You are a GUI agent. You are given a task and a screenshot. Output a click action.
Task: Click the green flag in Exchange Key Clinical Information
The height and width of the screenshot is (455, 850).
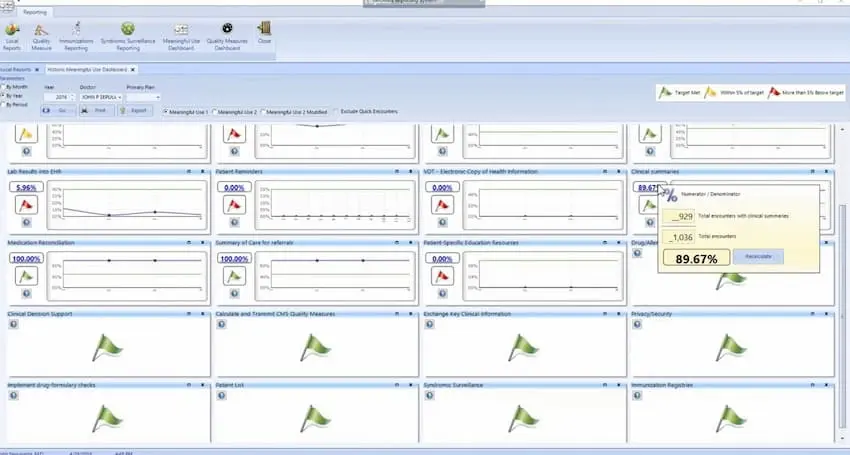523,348
